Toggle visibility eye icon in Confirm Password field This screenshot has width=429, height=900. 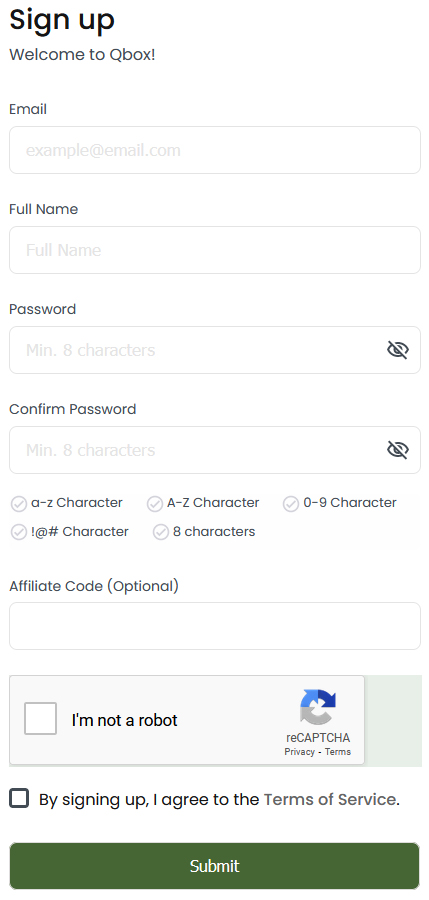coord(397,450)
